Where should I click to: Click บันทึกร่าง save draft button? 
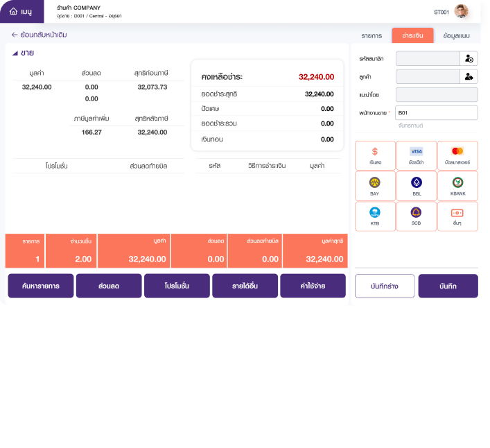tap(385, 286)
